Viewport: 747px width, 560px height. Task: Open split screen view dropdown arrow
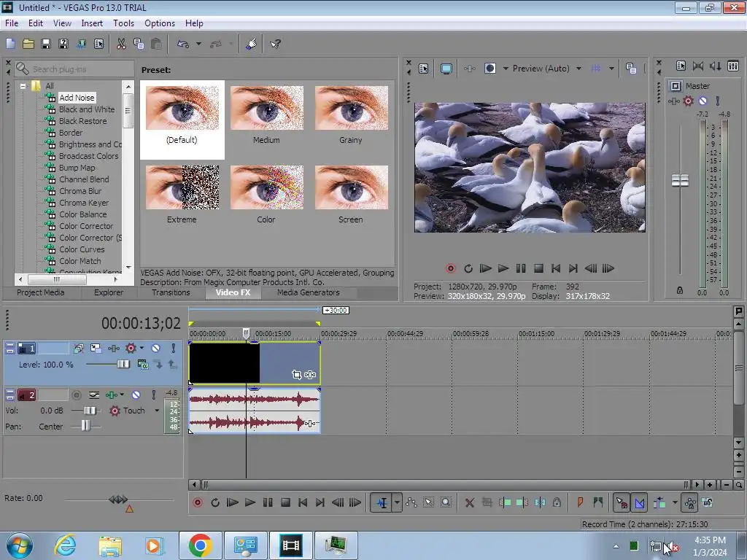[x=506, y=69]
